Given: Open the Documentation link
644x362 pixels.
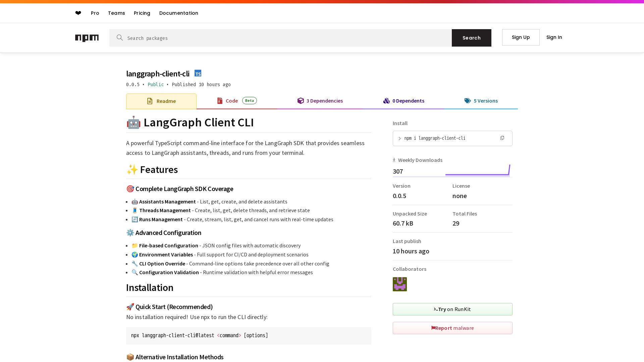Looking at the screenshot, I should 179,13.
